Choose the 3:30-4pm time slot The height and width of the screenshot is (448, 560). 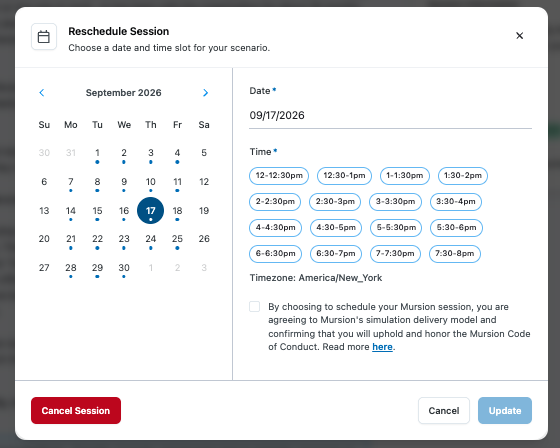(456, 201)
